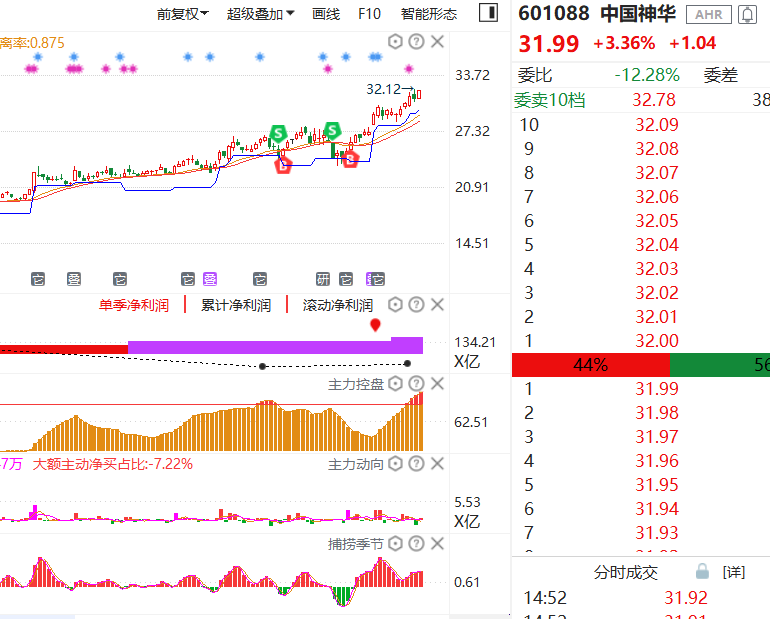Open the F10 company info page
The image size is (770, 619).
tap(369, 14)
